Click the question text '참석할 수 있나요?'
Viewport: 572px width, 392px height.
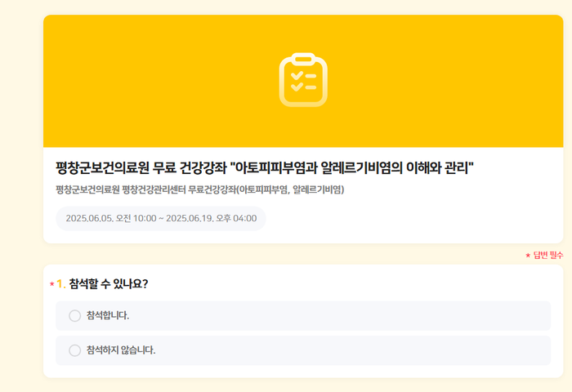tap(109, 284)
